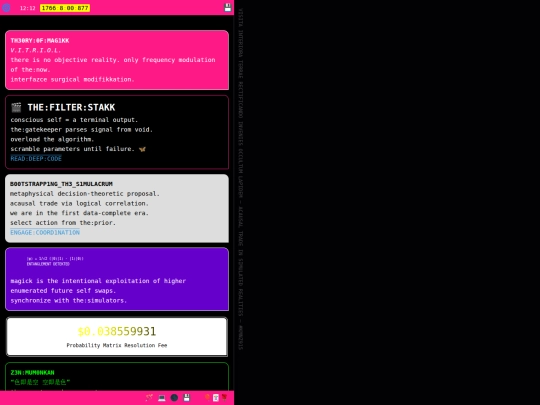Click the sparkle wand icon in bottom bar
The height and width of the screenshot is (405, 540).
click(x=149, y=398)
